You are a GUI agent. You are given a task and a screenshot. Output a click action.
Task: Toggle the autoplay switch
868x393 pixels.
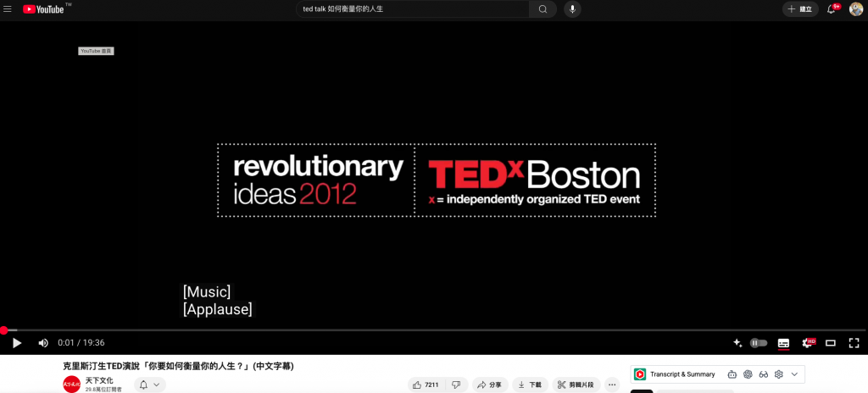click(x=759, y=343)
